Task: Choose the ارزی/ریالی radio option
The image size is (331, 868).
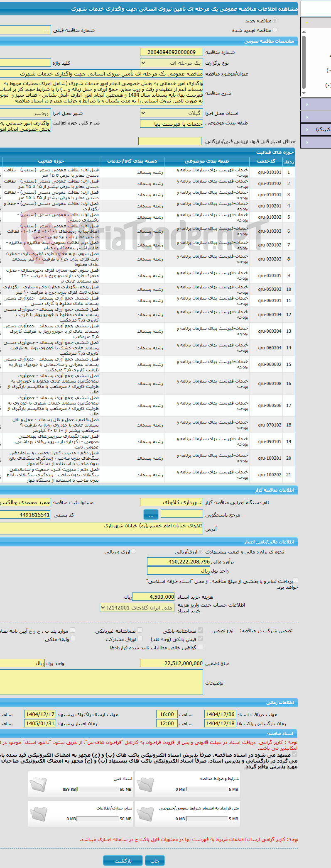Action: click(201, 551)
